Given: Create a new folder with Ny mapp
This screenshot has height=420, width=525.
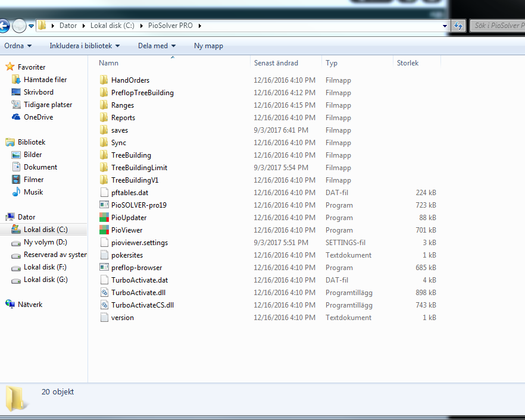Looking at the screenshot, I should [208, 46].
